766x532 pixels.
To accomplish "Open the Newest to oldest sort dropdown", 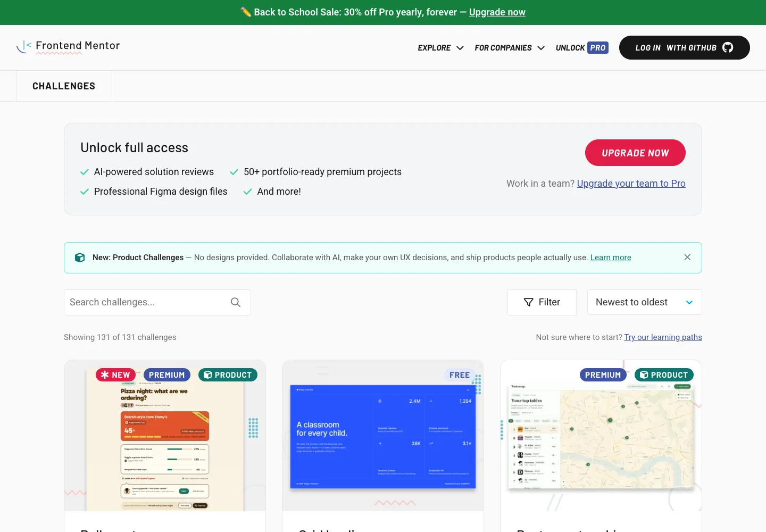I will click(645, 302).
